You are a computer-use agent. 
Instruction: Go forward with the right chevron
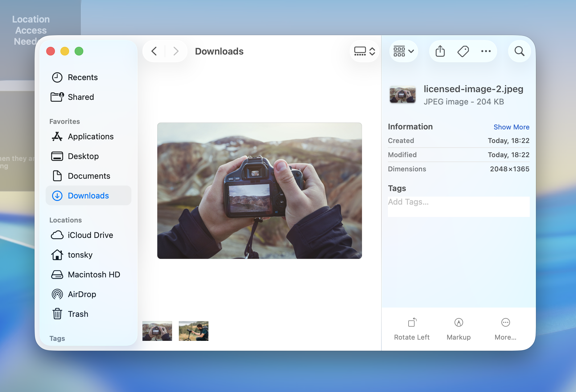[176, 51]
